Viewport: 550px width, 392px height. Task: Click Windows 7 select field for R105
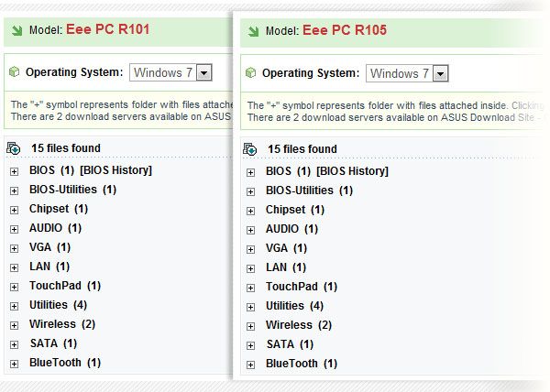(x=407, y=73)
